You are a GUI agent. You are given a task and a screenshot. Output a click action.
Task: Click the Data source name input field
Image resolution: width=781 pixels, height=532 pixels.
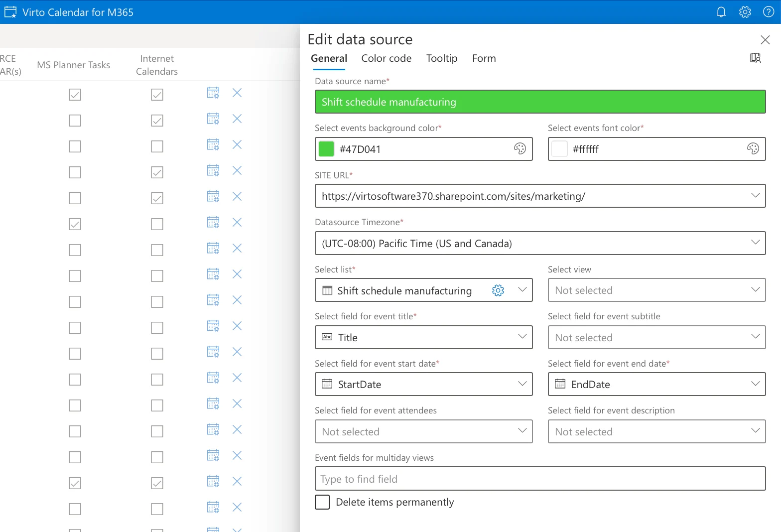(540, 102)
